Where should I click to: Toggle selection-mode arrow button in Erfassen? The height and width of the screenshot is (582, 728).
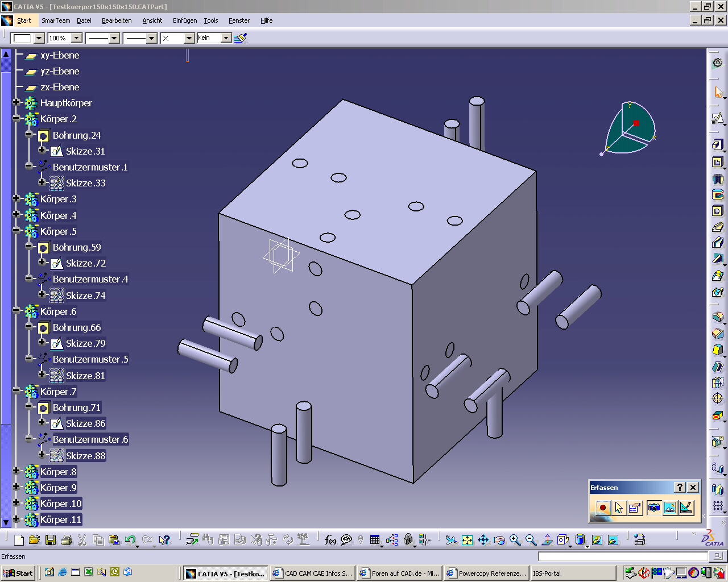pyautogui.click(x=619, y=508)
